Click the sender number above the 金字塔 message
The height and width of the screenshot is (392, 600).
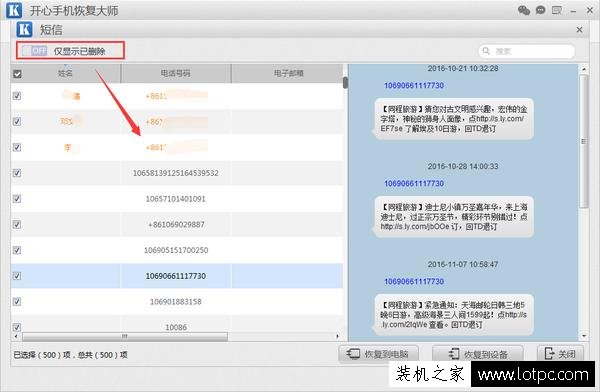414,85
